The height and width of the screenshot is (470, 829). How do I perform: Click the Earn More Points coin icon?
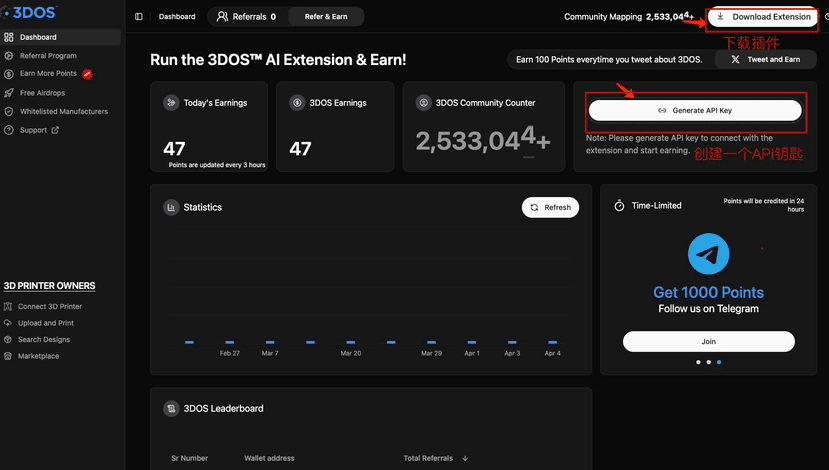tap(8, 74)
